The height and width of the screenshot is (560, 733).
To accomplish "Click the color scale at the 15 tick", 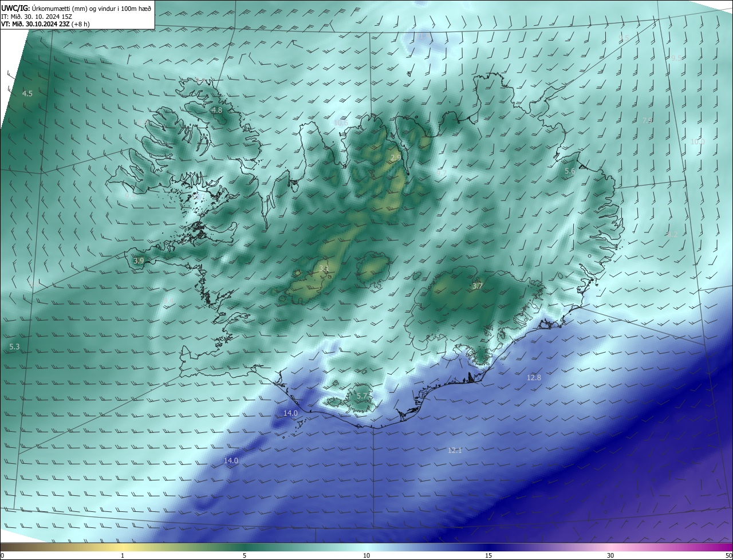I will click(488, 555).
